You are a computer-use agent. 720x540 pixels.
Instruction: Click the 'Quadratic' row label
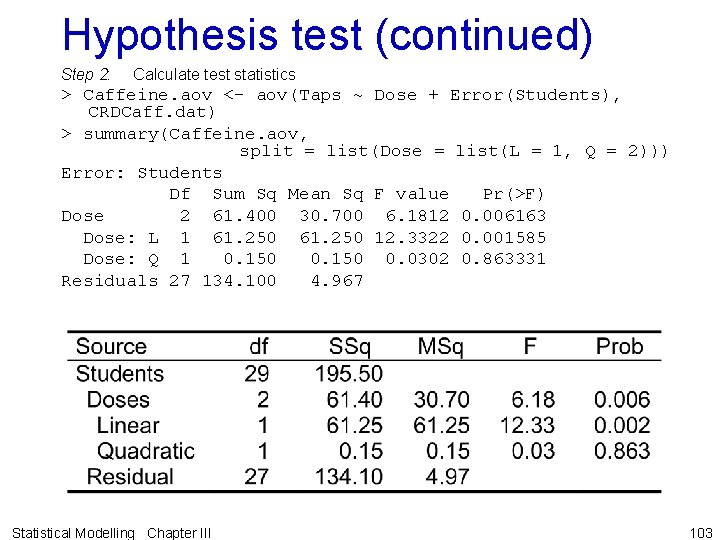(145, 451)
